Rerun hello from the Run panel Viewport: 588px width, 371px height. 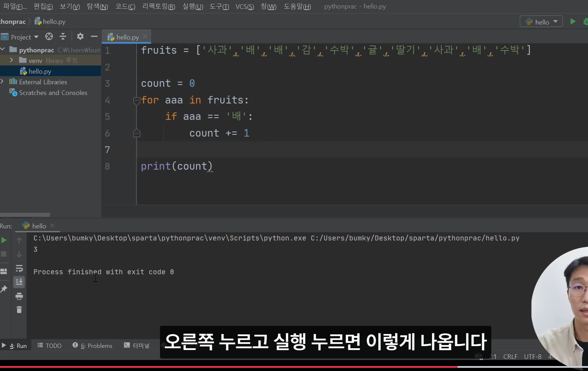(x=4, y=240)
